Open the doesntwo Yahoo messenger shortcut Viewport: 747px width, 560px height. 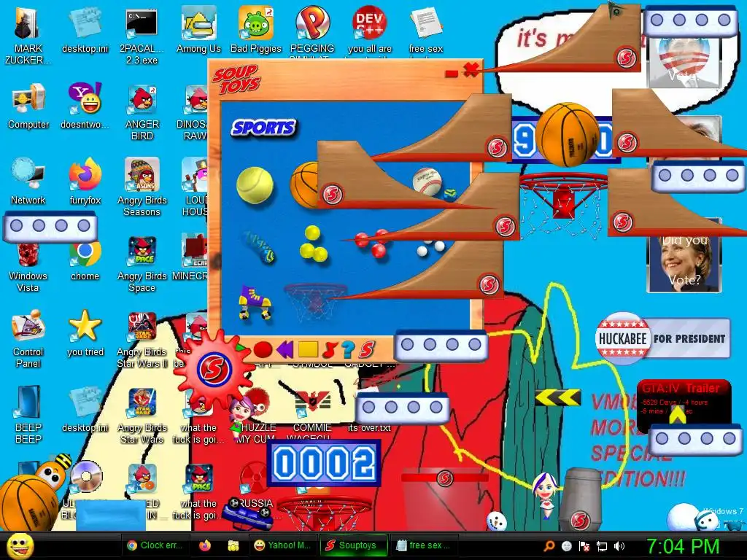(85, 106)
